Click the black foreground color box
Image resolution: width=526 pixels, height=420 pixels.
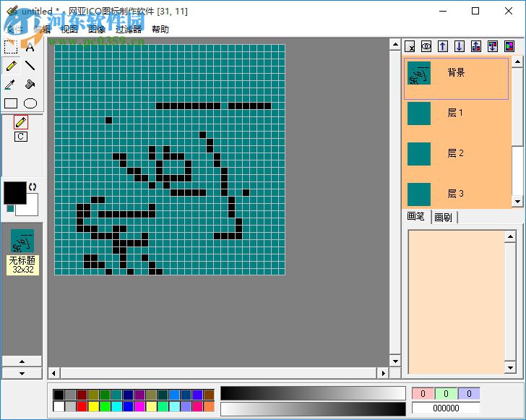14,193
